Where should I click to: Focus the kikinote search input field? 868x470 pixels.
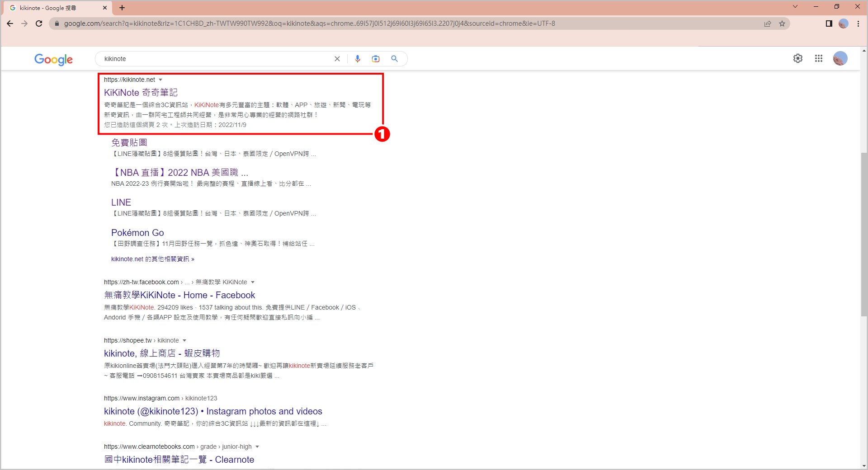point(217,59)
